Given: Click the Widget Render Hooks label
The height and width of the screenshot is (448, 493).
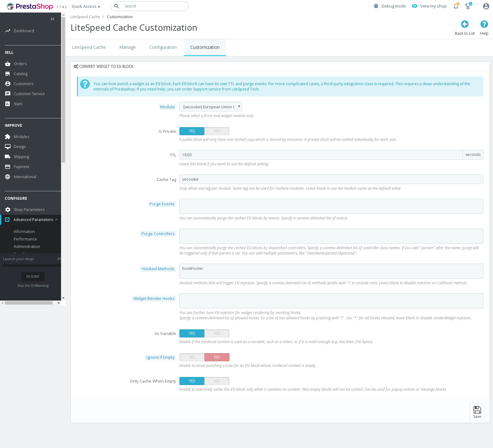Looking at the screenshot, I should click(x=154, y=298).
